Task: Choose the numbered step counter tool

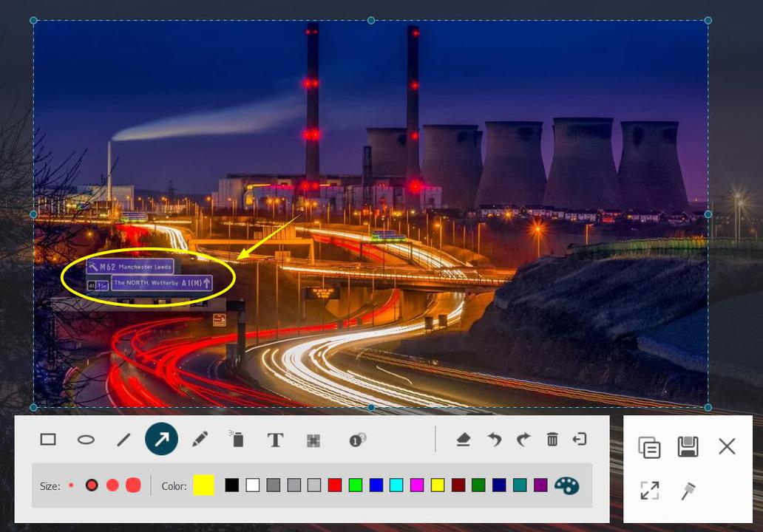Action: coord(358,440)
